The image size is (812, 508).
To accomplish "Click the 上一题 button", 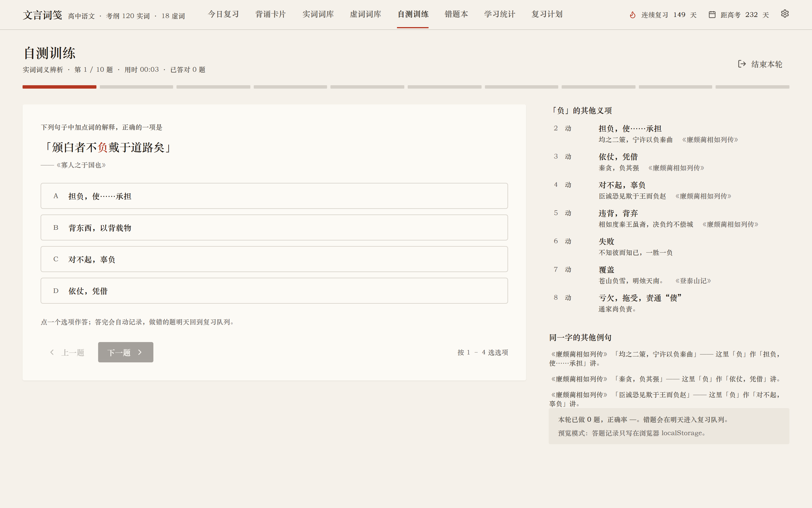I will [x=67, y=352].
